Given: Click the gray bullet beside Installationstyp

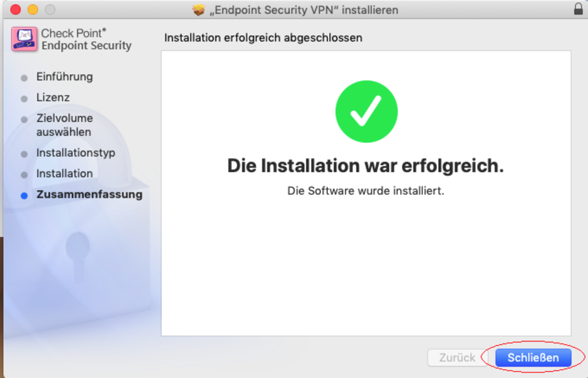Looking at the screenshot, I should point(25,154).
